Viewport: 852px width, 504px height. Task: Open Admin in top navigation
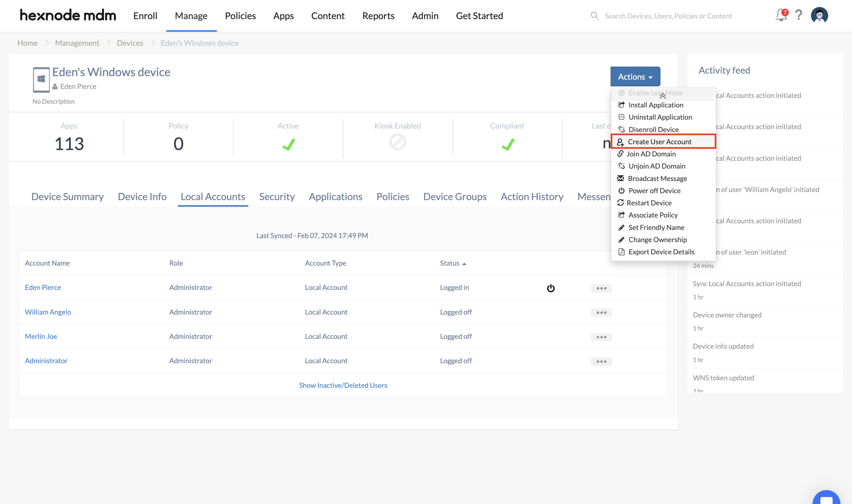pyautogui.click(x=425, y=16)
